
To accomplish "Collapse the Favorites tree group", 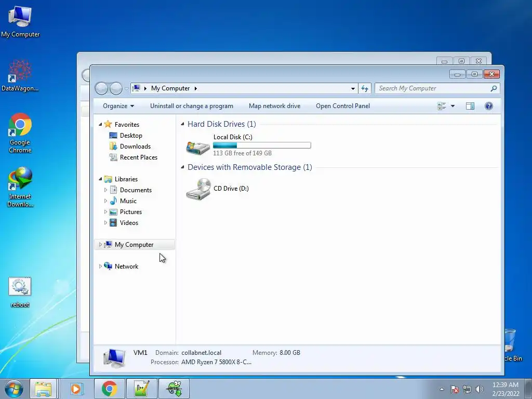I will 100,125.
